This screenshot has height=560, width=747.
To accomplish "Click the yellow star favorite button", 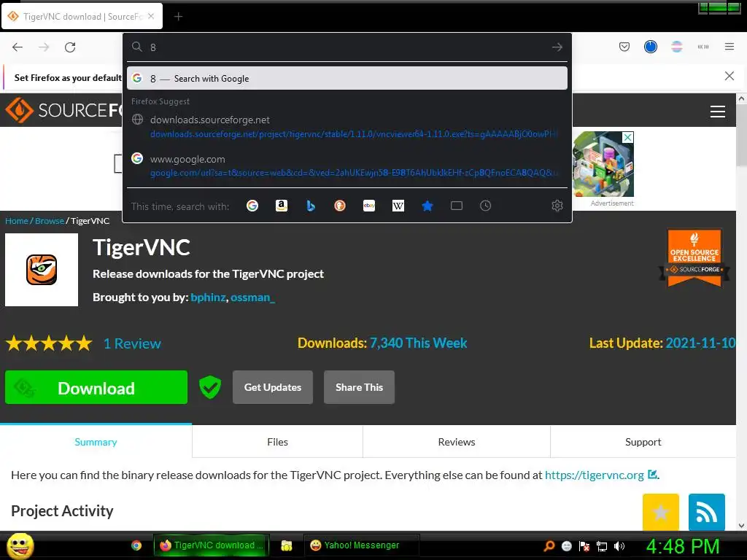I will [661, 512].
